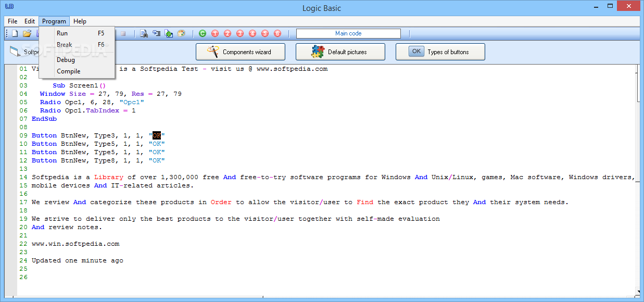
Task: Maximize the Logic Basic window
Action: coord(611,7)
